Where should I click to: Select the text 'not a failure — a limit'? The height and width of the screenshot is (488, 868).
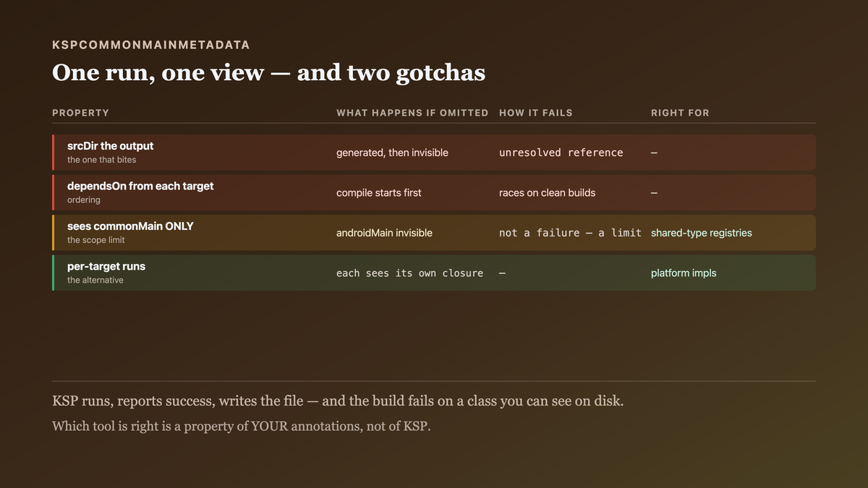570,233
